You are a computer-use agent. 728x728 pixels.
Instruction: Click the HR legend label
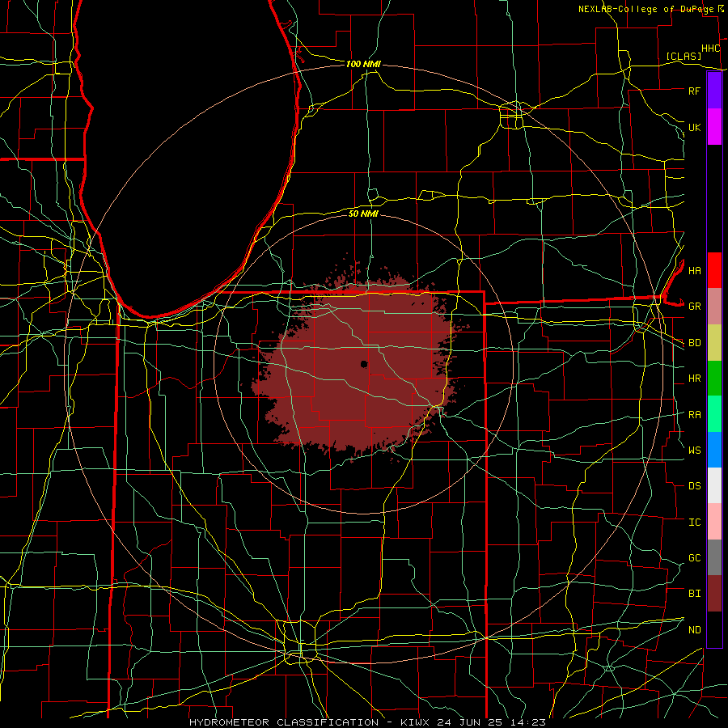(694, 379)
